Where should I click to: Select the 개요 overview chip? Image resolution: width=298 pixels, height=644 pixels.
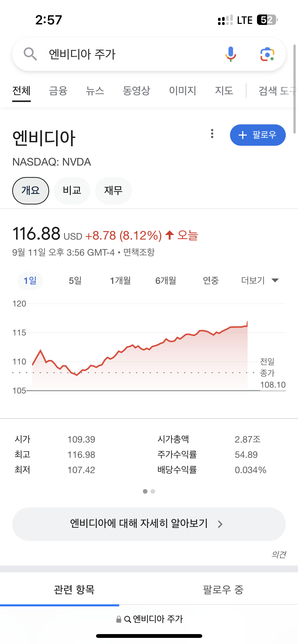pos(31,191)
